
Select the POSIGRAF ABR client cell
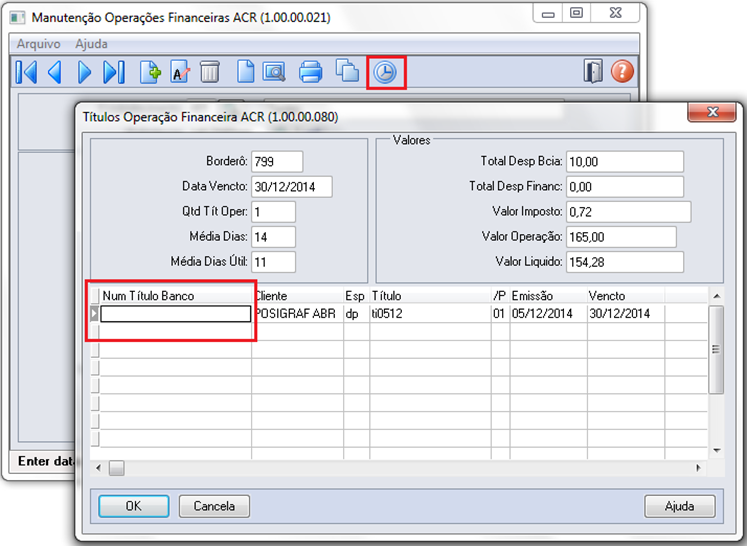297,314
